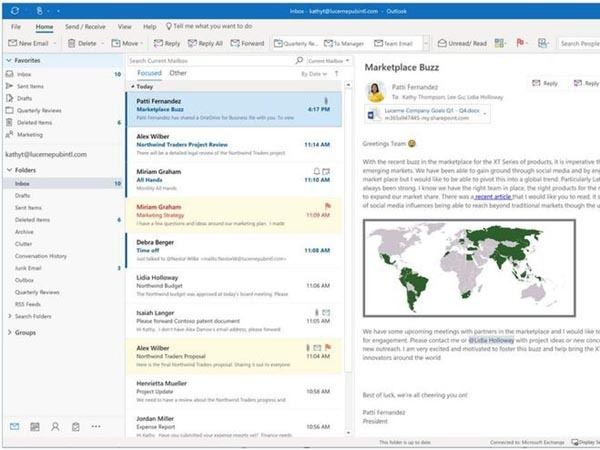Collapse the Favorites section

tap(8, 60)
